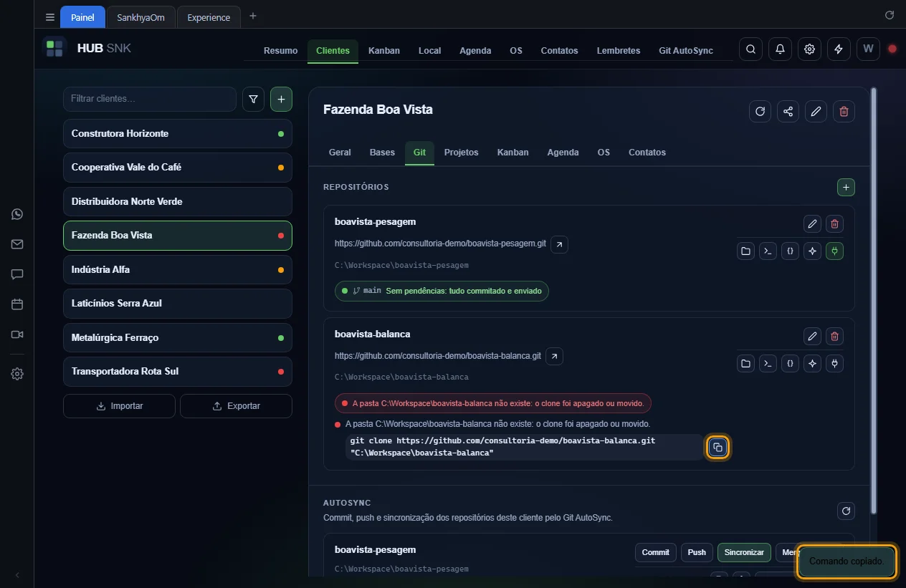Toggle the green plug connection for boavista-pesagem

pos(834,251)
